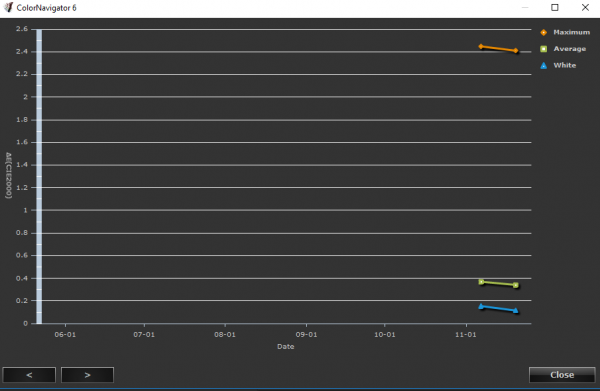The image size is (600, 391).
Task: Select last blue White data point
Action: (x=515, y=310)
